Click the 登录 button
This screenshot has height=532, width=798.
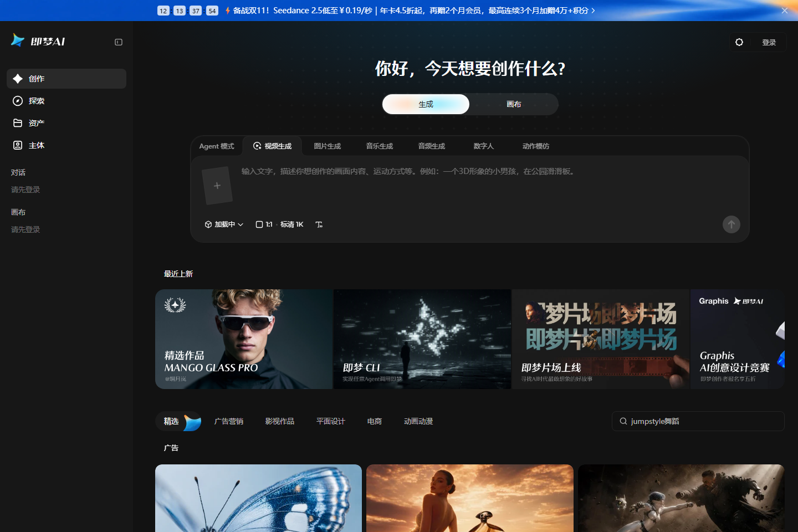[x=769, y=43]
